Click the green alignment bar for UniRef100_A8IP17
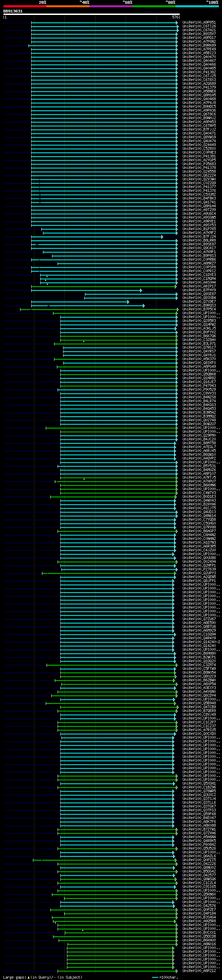222x980 pixels. click(x=104, y=286)
